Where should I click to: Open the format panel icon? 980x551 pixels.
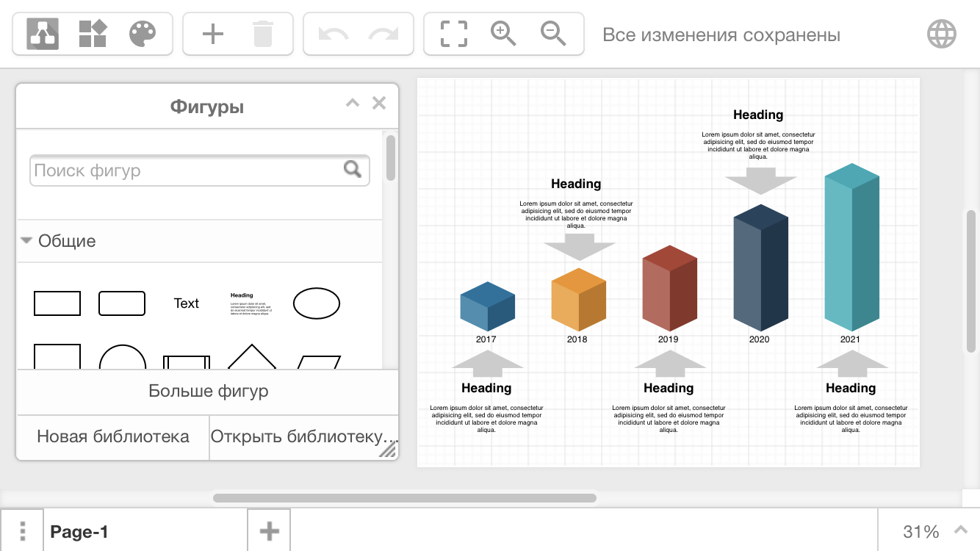pyautogui.click(x=93, y=34)
